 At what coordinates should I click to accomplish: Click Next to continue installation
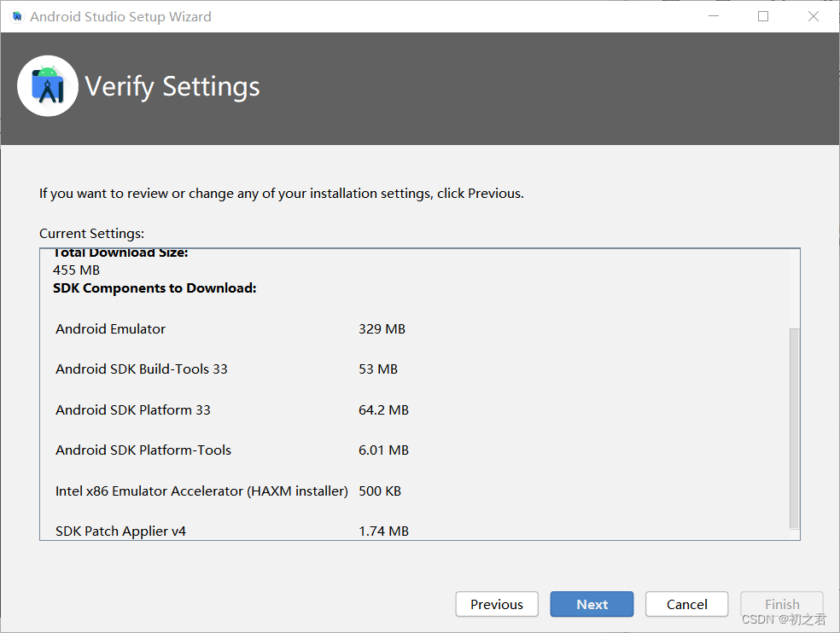click(x=592, y=604)
